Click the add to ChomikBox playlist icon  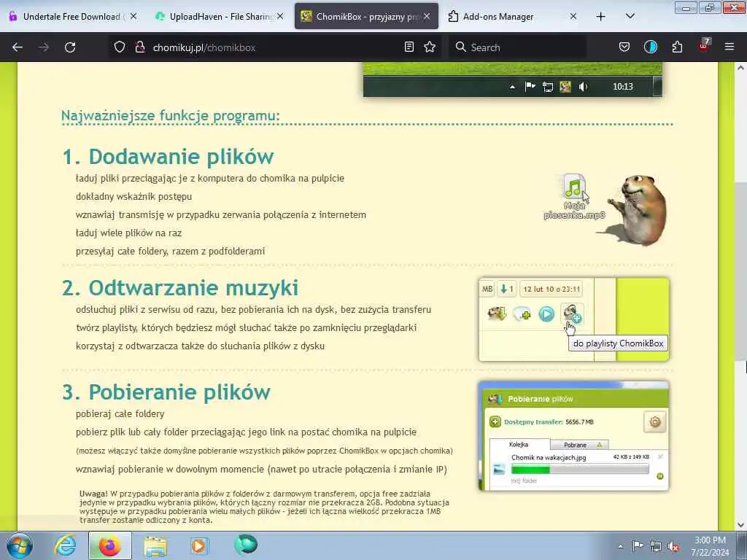coord(572,314)
